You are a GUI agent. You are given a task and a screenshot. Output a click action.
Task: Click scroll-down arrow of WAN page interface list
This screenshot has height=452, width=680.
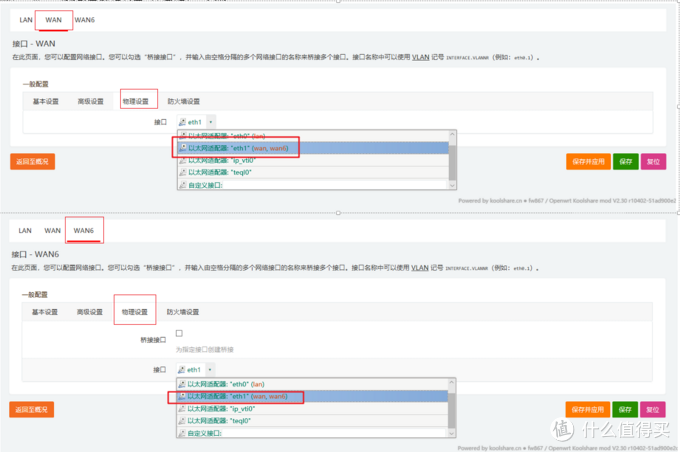click(452, 185)
